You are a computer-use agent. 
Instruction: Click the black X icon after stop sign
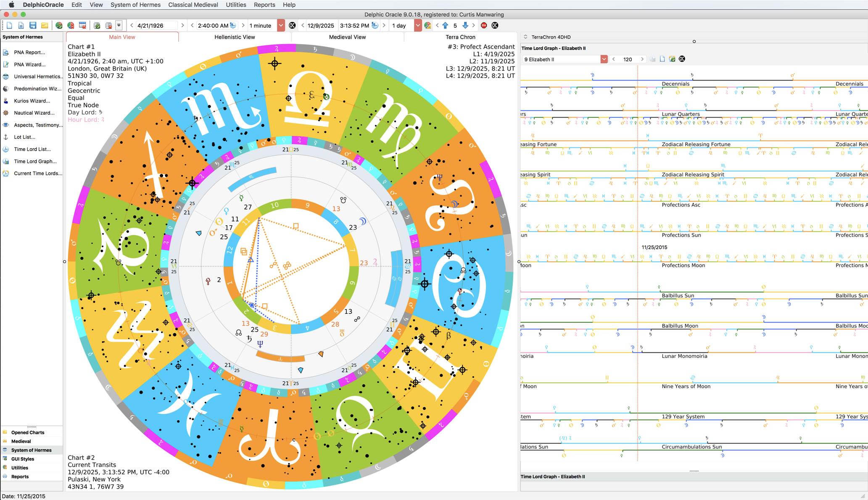coord(495,26)
